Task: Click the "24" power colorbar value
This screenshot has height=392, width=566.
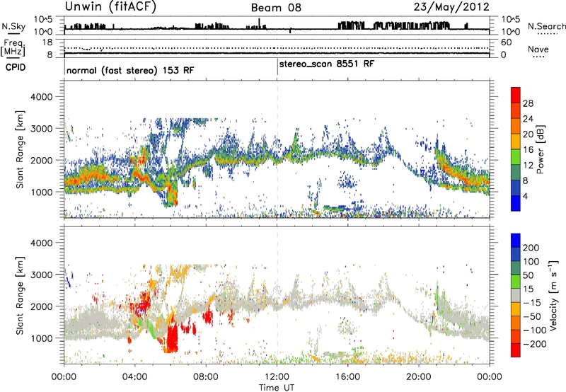Action: [528, 119]
